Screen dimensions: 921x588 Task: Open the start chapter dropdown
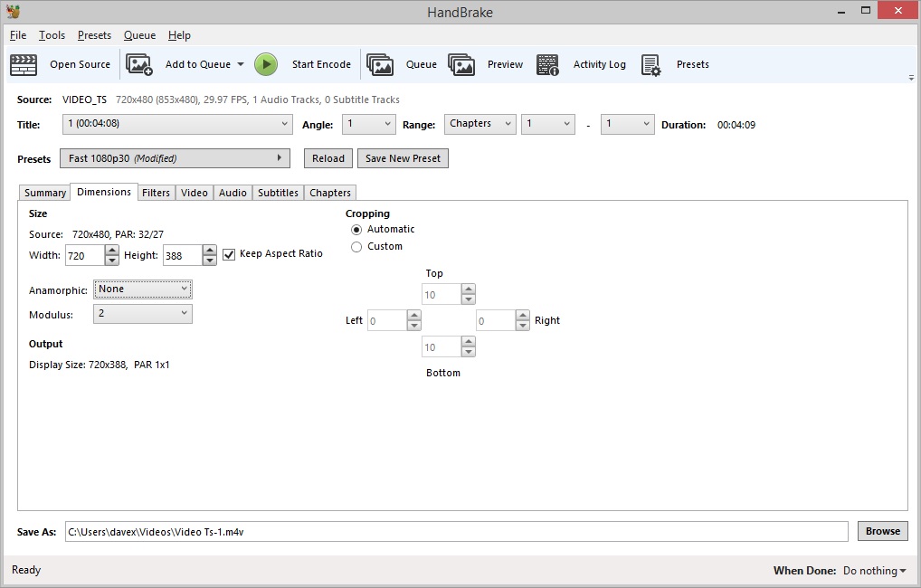coord(548,124)
